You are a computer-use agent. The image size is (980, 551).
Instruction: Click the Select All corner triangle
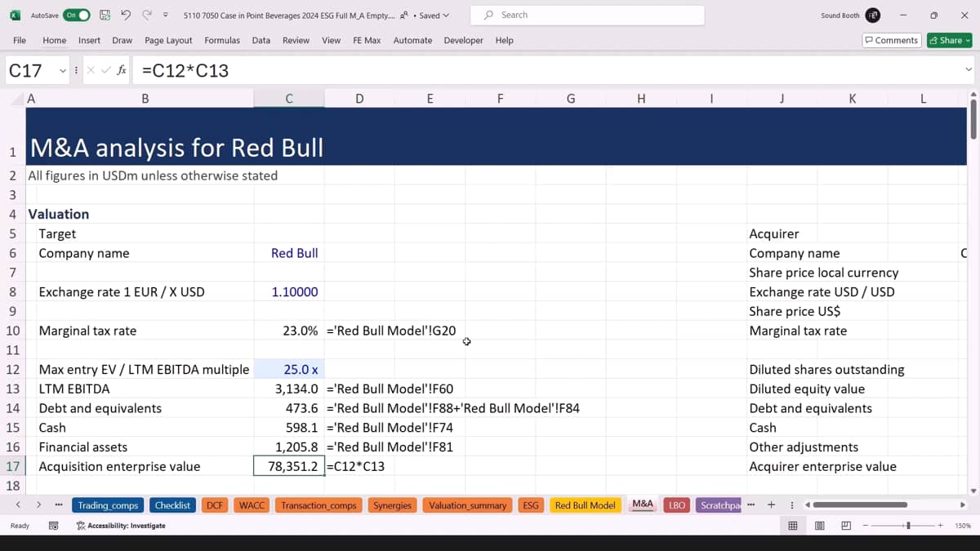(17, 99)
